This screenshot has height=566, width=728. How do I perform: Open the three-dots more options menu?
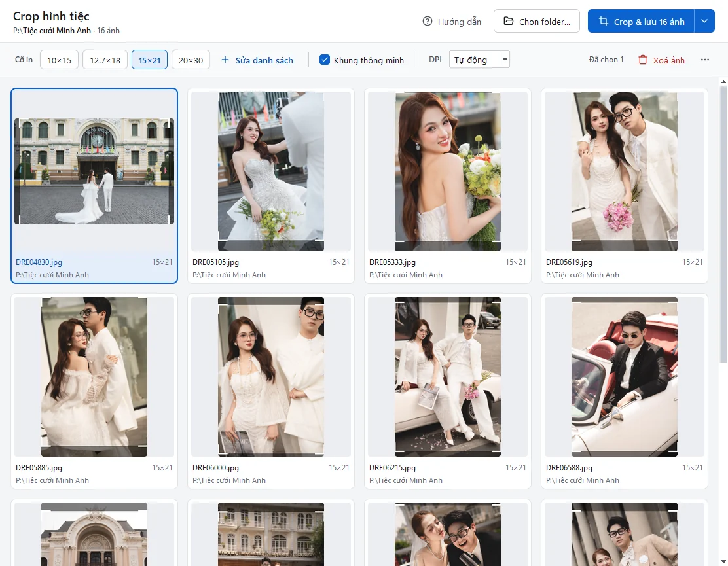(705, 60)
